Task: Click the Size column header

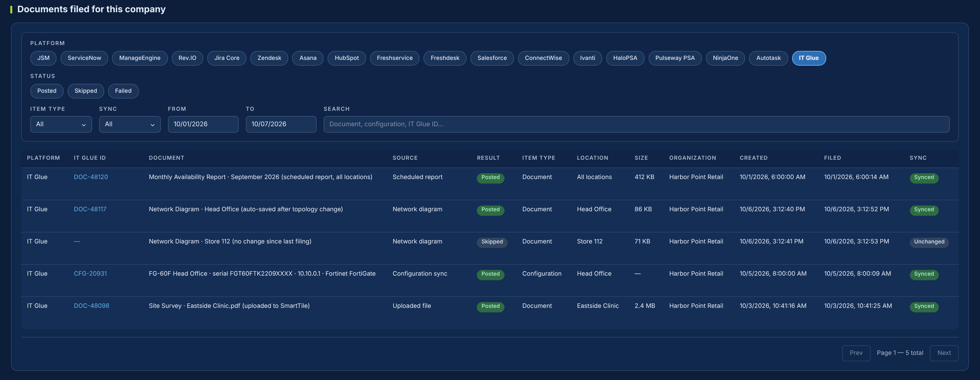Action: tap(641, 158)
